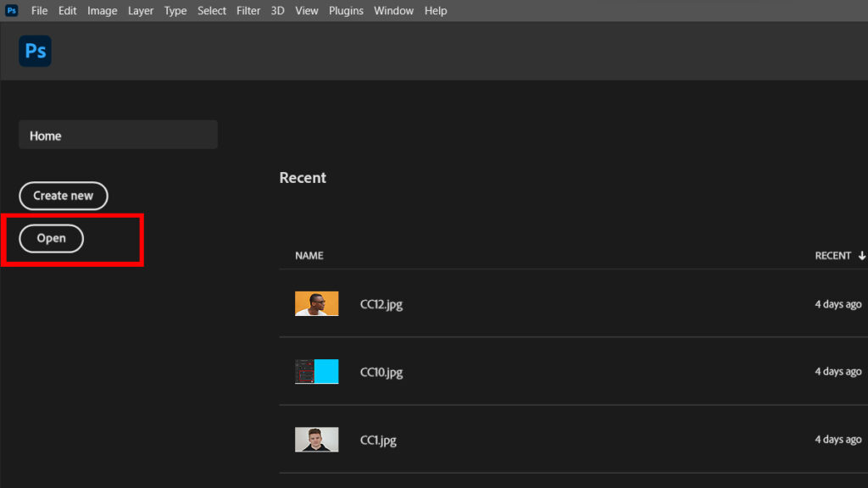Open the Edit menu
This screenshot has height=488, width=868.
click(x=68, y=11)
